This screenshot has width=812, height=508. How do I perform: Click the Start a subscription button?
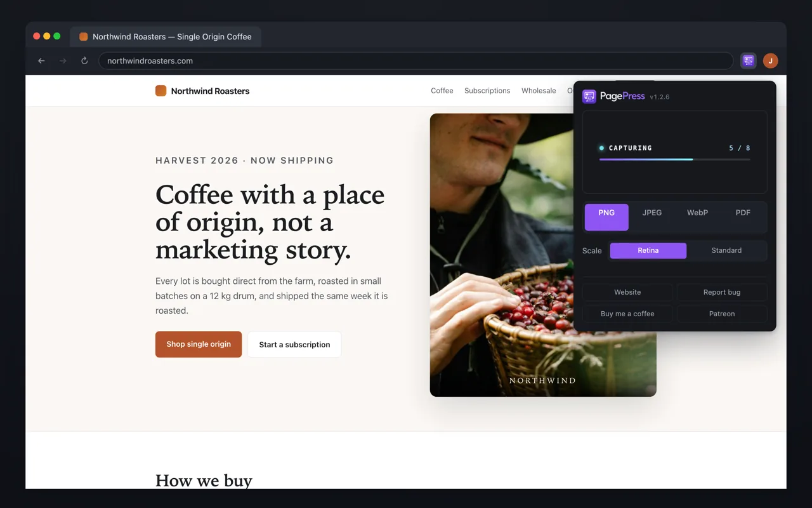coord(294,344)
